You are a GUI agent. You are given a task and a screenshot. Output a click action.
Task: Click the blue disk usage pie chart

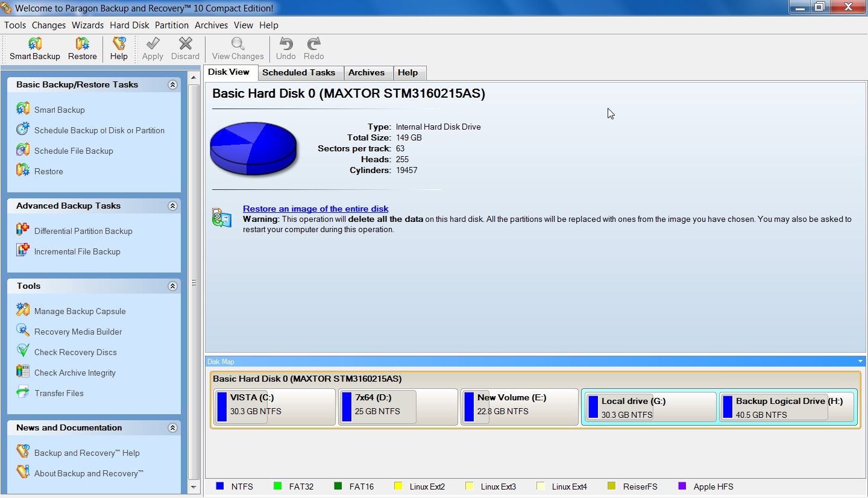[x=253, y=148]
